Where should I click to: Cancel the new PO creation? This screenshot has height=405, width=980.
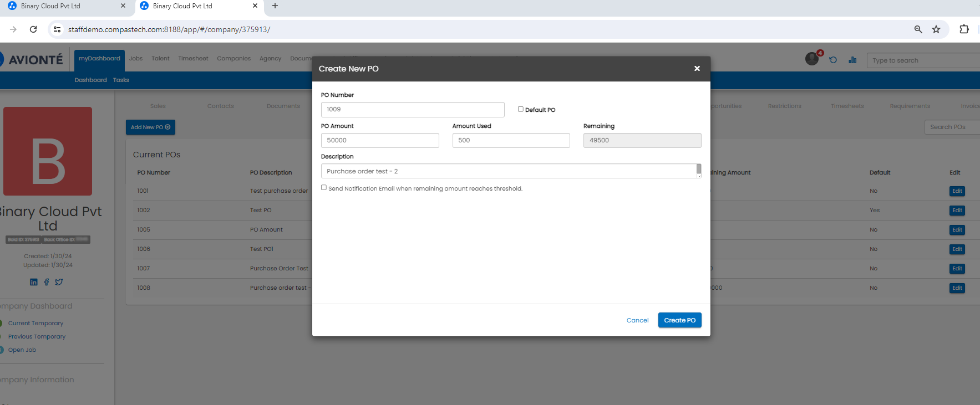tap(637, 320)
